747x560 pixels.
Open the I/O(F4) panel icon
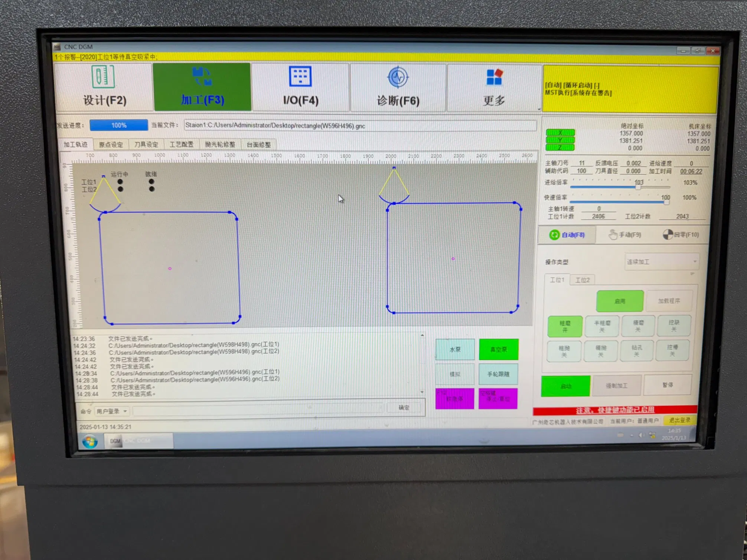click(x=300, y=77)
